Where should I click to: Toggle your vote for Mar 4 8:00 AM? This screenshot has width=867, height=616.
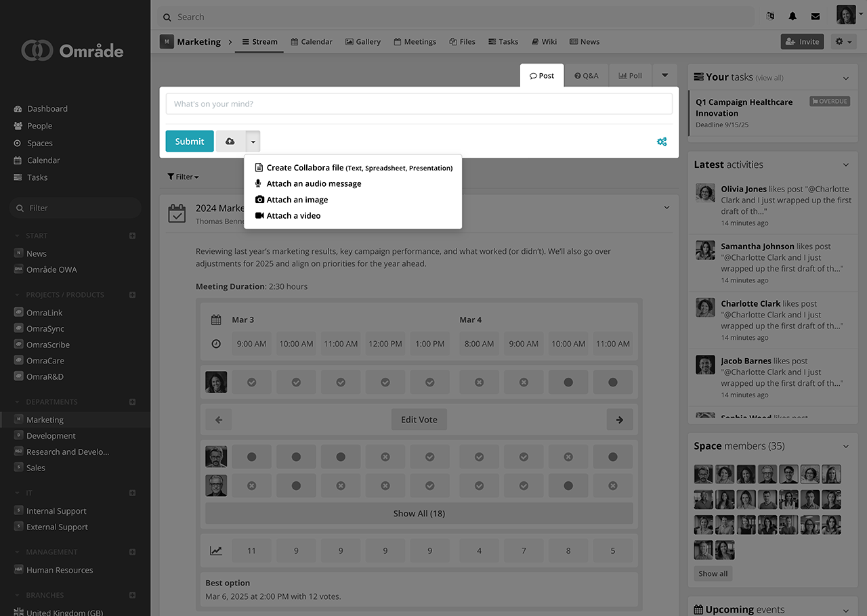click(x=479, y=382)
